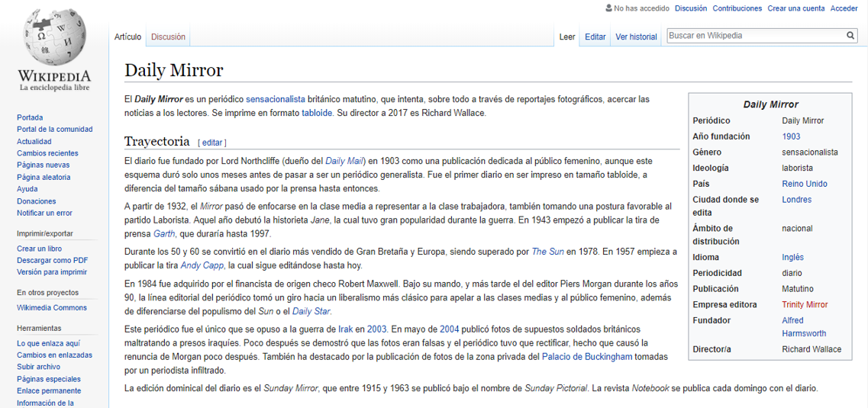Click the Imprimir/exportar sidebar heading
The height and width of the screenshot is (408, 868).
[45, 233]
